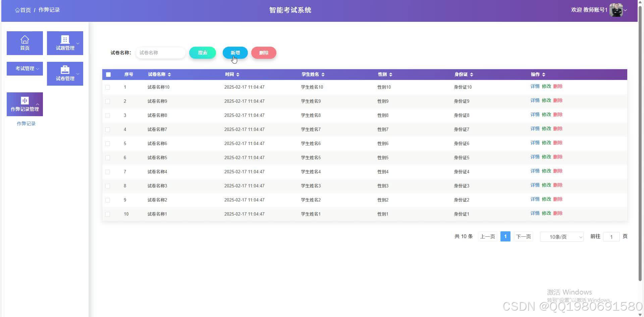Click the 学生姓名10 cell
Screen dimensions: 644x317
point(312,87)
